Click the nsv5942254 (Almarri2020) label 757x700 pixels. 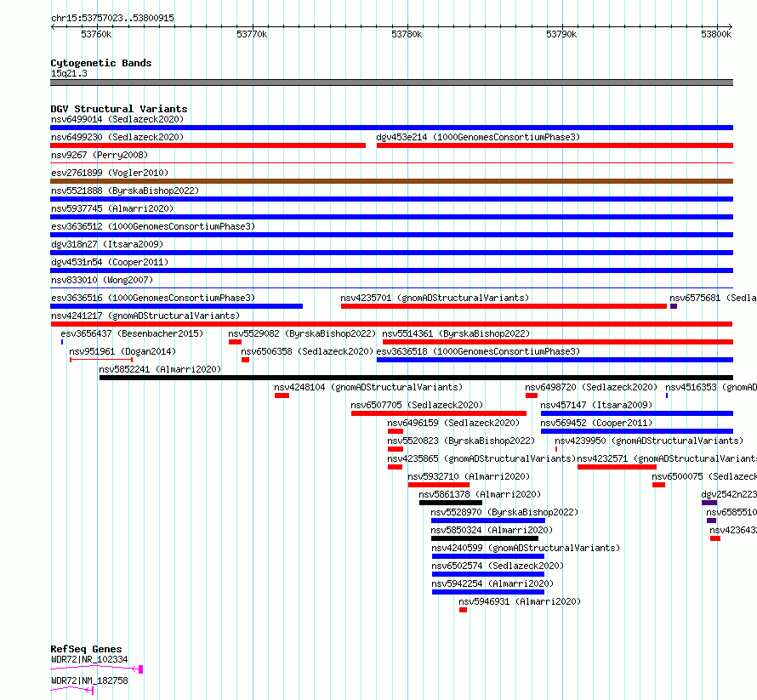pyautogui.click(x=492, y=583)
